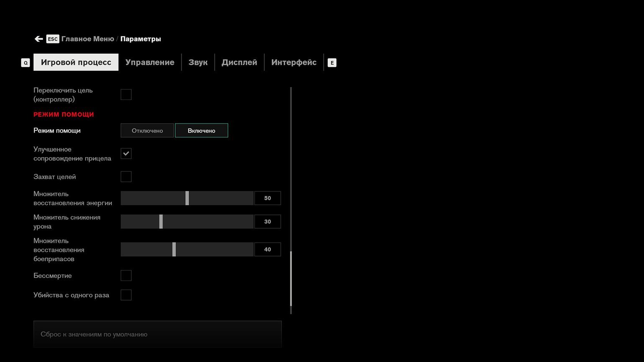This screenshot has width=644, height=362.
Task: Click the ESC key icon
Action: click(53, 39)
